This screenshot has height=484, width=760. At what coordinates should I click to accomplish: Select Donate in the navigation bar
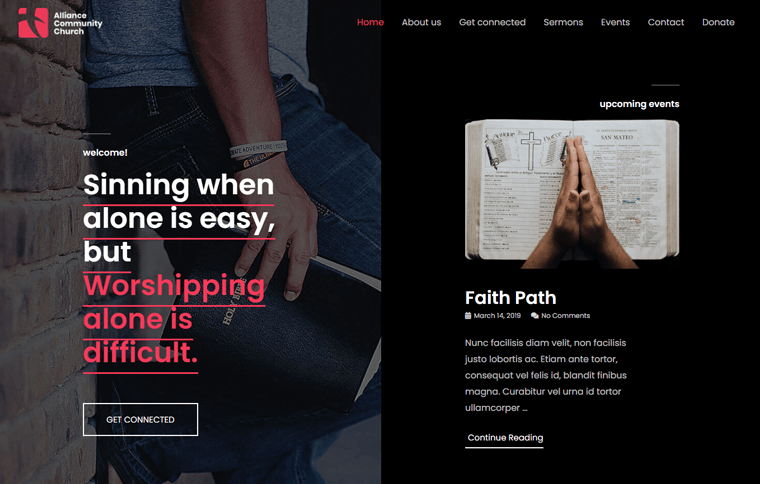(x=718, y=22)
